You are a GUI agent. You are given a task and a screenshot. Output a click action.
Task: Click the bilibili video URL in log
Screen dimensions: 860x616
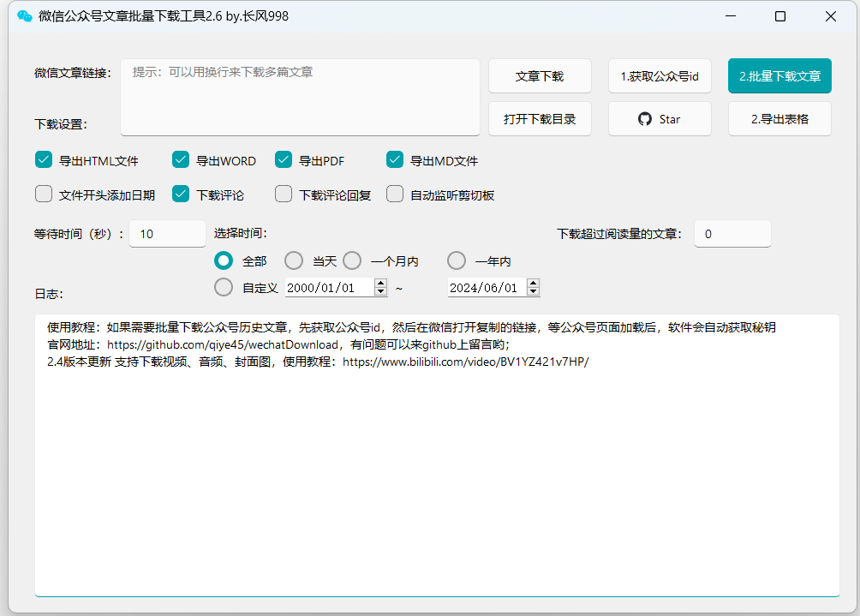click(466, 362)
